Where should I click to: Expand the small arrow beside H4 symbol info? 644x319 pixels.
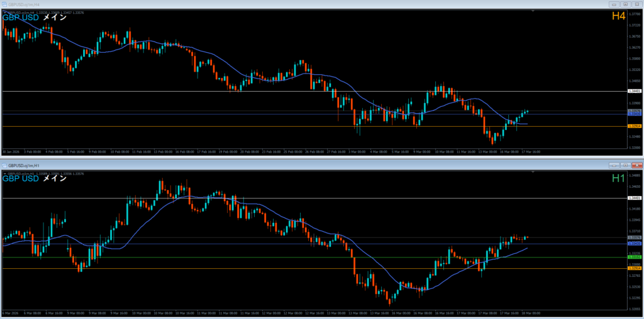tap(4, 12)
